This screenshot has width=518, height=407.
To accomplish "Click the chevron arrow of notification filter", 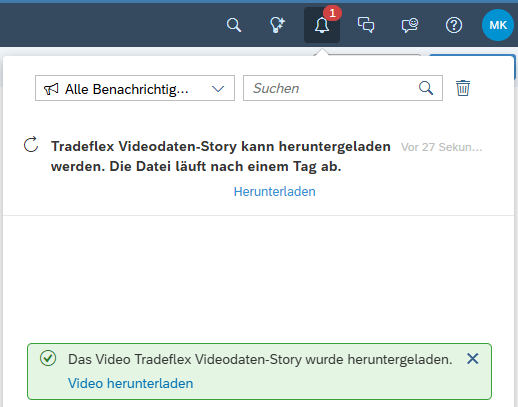I will (218, 89).
